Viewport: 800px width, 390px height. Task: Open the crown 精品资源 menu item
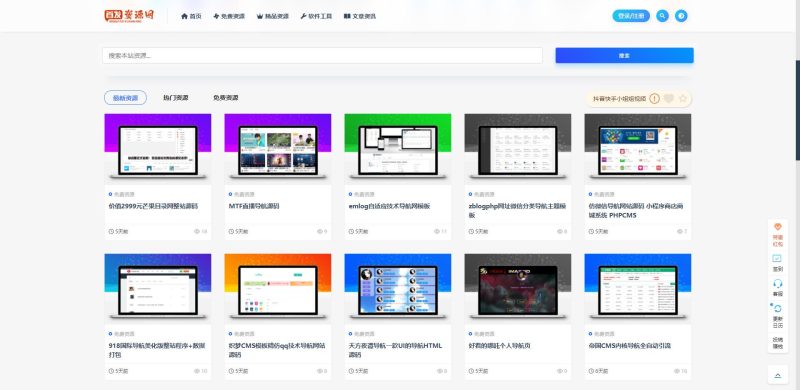273,16
